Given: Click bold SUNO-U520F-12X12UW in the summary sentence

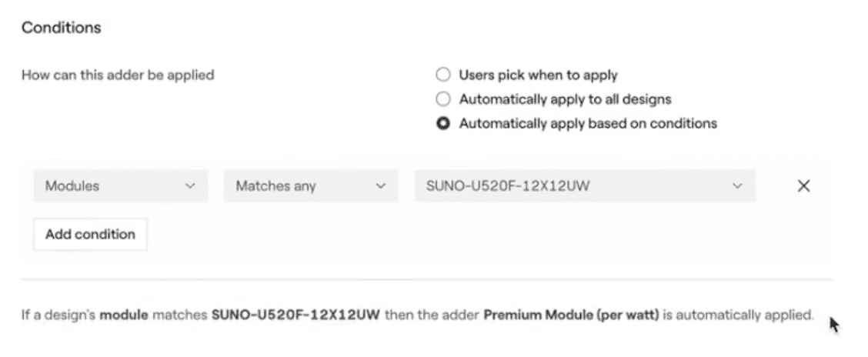Looking at the screenshot, I should 295,315.
